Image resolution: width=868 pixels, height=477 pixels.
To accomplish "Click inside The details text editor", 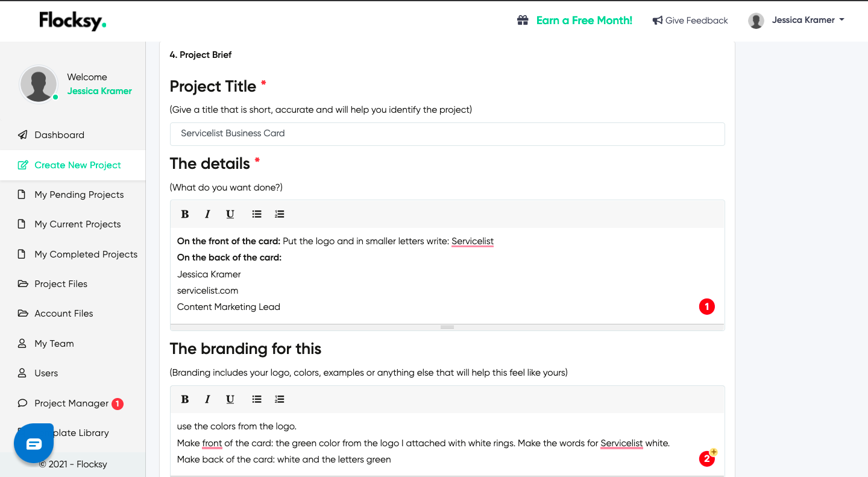I will (x=447, y=275).
